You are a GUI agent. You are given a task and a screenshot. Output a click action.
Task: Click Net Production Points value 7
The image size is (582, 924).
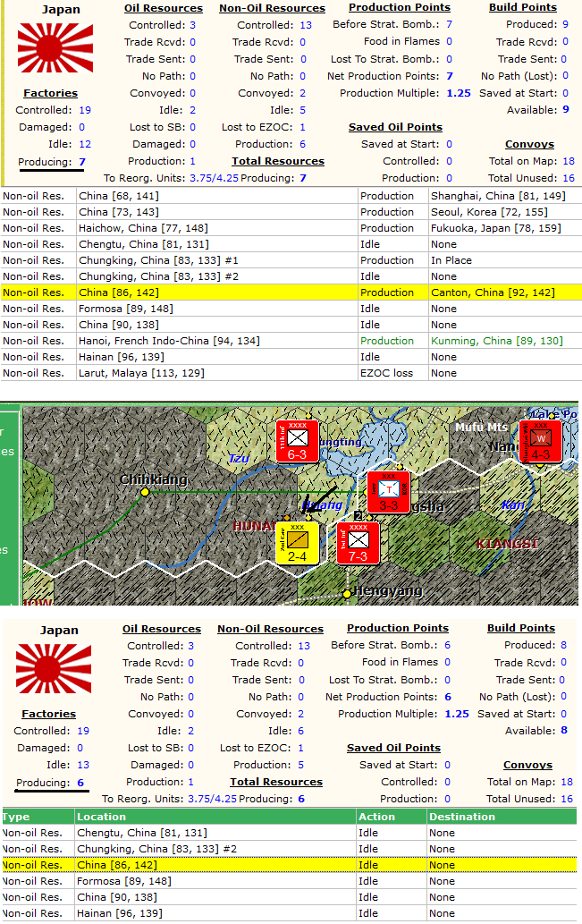coord(450,76)
